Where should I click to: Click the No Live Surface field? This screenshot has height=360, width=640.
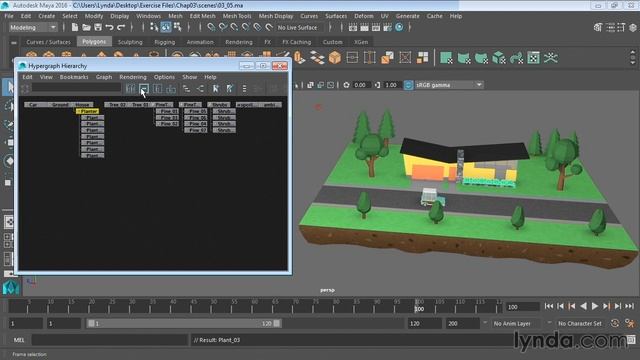299,27
